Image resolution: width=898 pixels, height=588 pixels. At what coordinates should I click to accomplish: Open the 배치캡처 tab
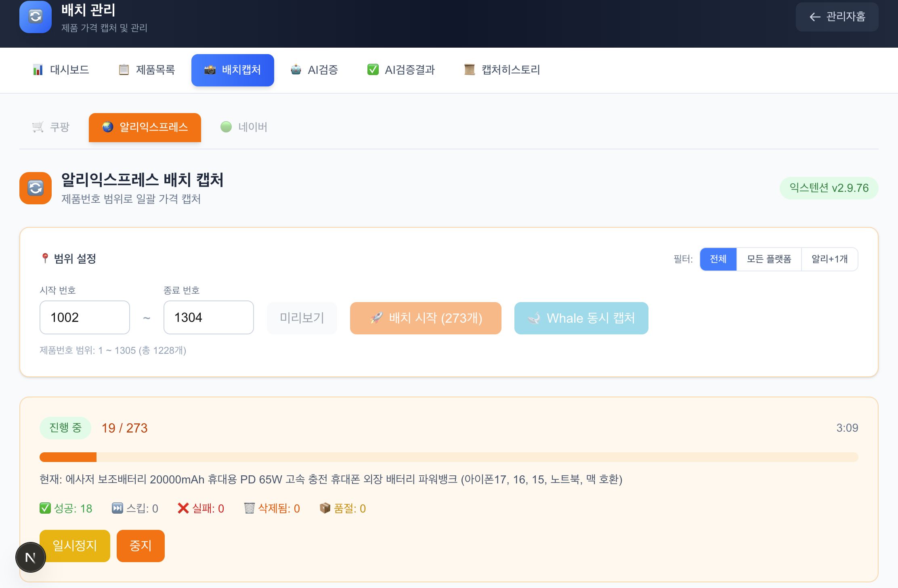(x=233, y=69)
